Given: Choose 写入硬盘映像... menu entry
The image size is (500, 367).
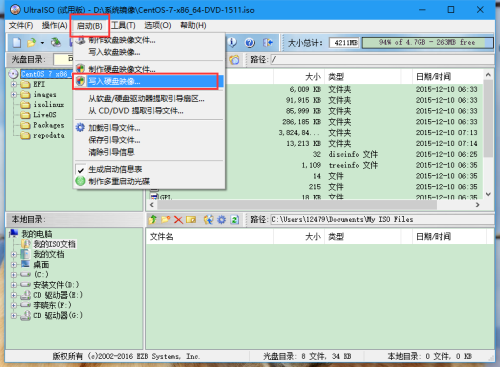Looking at the screenshot, I should [149, 81].
